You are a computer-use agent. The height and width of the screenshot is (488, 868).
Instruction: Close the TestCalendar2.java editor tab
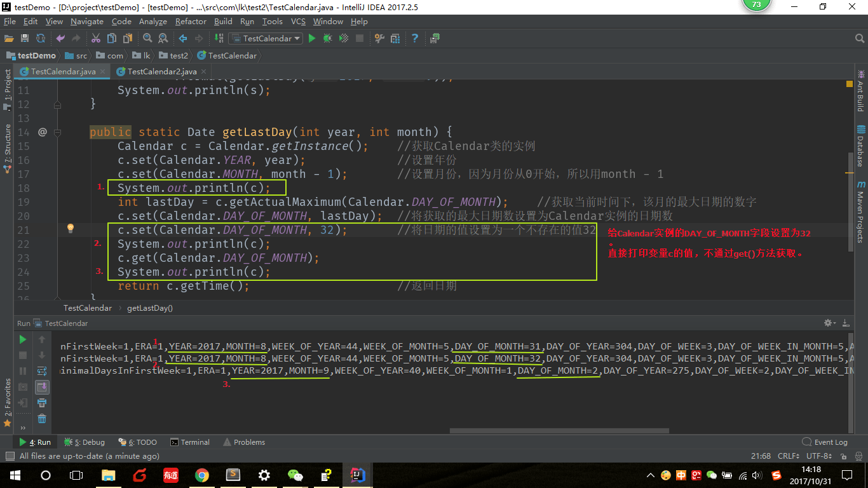203,72
